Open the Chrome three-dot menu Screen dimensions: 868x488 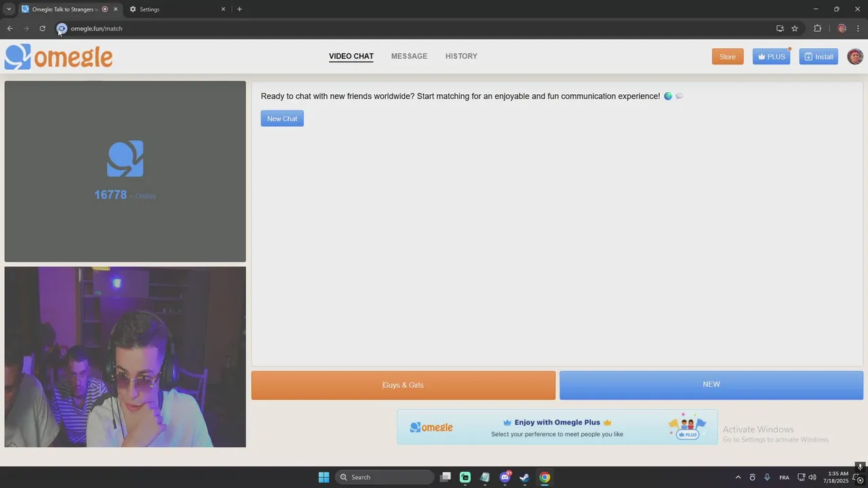[x=859, y=28]
